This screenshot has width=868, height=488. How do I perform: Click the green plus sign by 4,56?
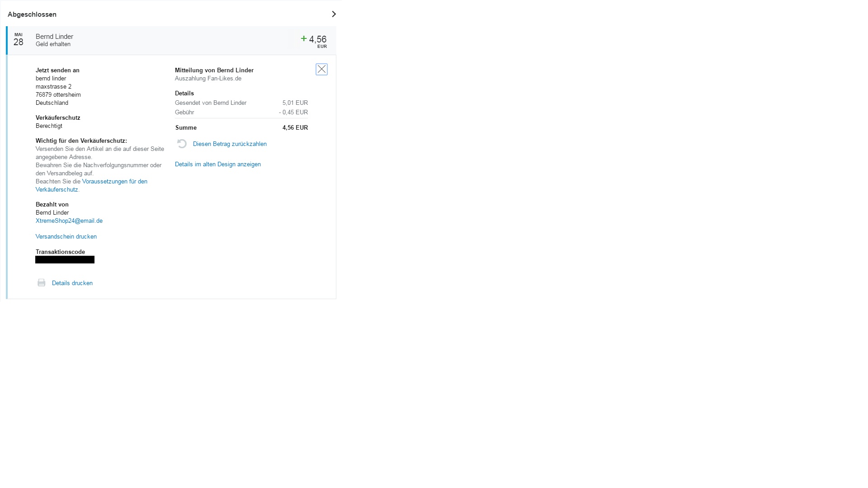(304, 39)
